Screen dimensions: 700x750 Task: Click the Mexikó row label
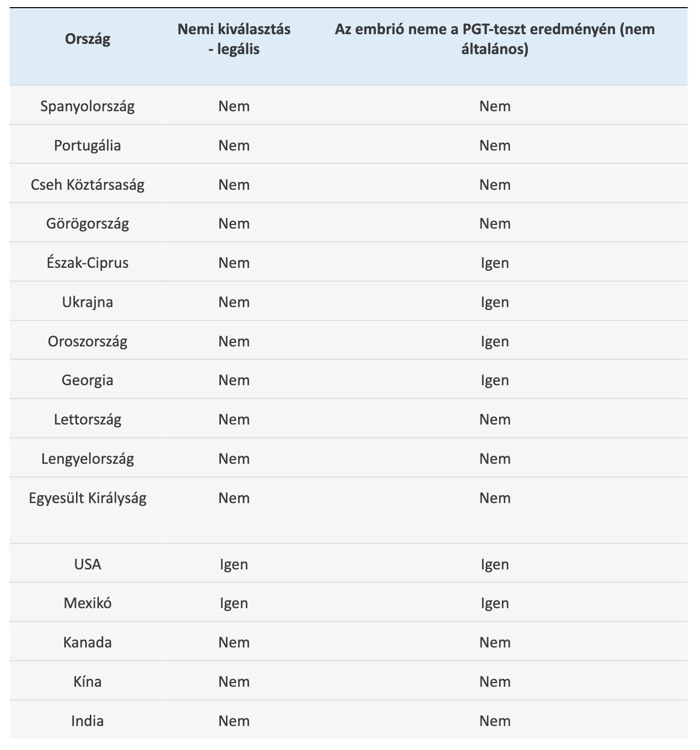point(88,603)
